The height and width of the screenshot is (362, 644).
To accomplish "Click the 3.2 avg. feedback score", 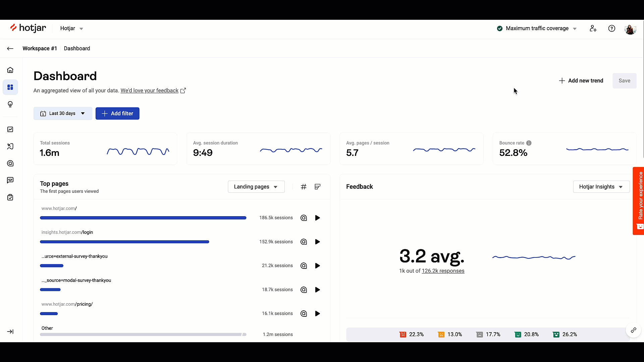I will (x=432, y=256).
